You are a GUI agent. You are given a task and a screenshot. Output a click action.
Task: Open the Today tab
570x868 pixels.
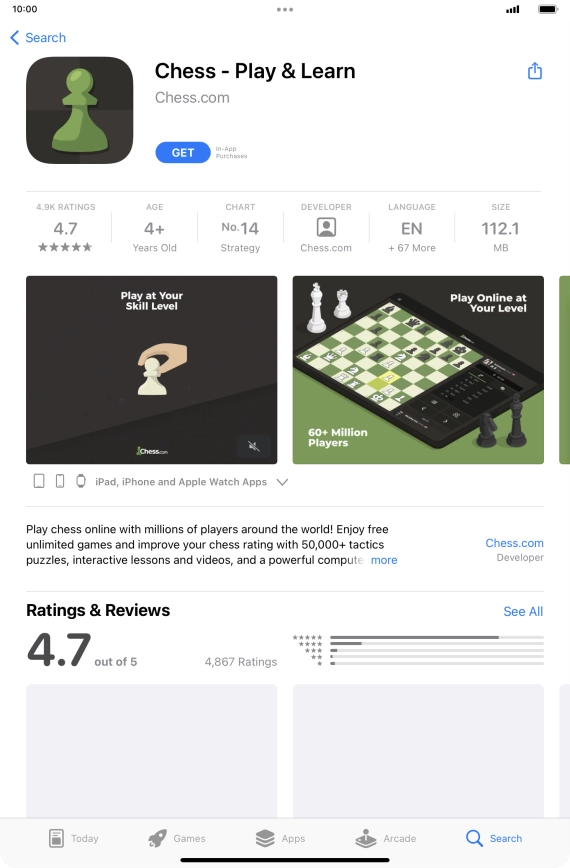tap(74, 839)
